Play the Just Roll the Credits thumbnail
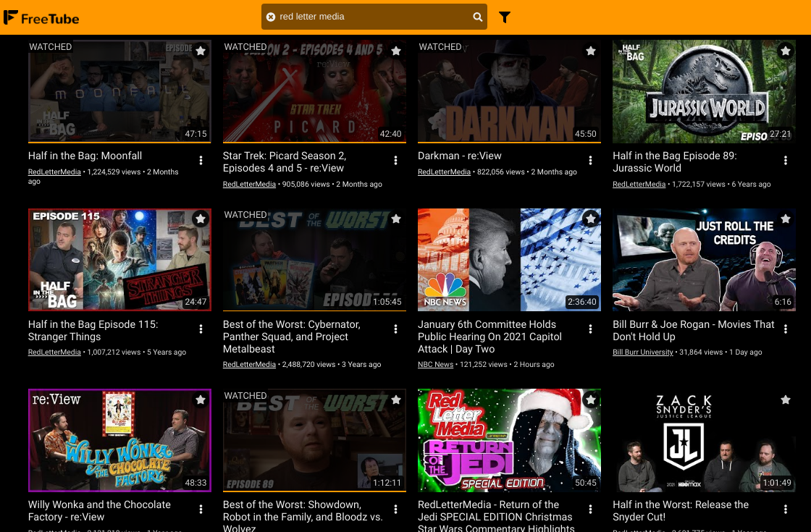The height and width of the screenshot is (532, 811). click(704, 260)
